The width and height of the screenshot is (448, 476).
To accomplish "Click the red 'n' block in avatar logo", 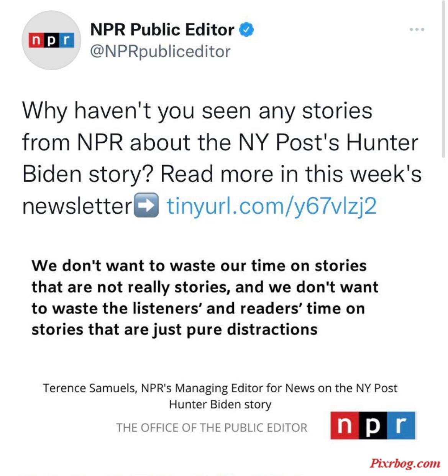I will click(36, 40).
